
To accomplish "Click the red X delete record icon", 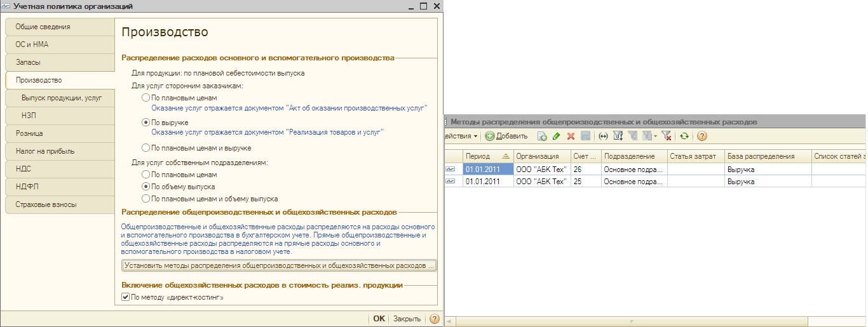I will (571, 136).
